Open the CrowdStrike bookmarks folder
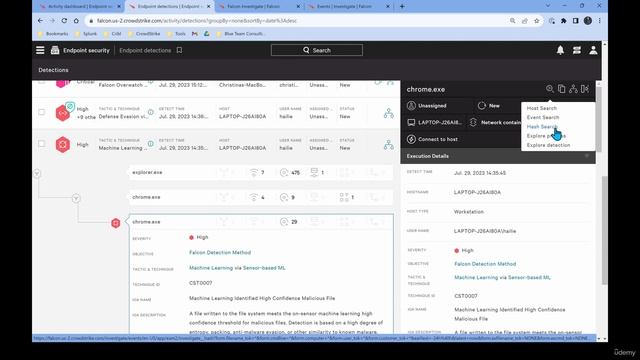This screenshot has height=360, width=640. pos(144,34)
